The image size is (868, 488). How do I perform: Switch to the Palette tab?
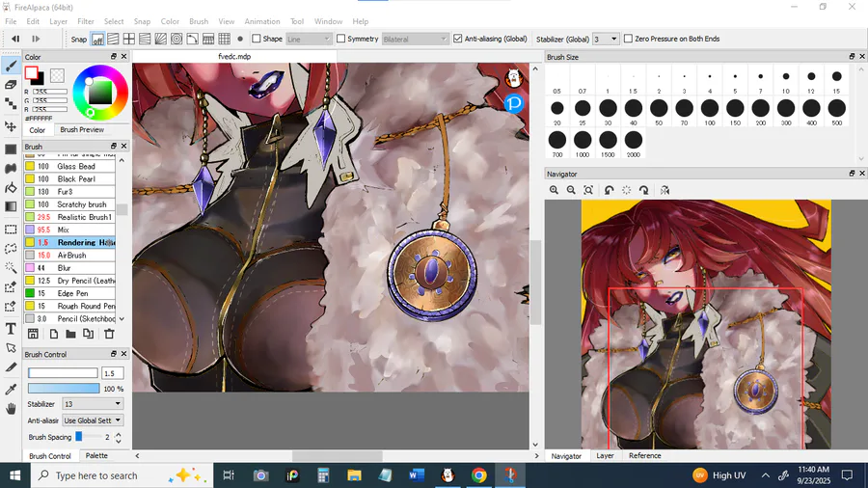tap(96, 455)
